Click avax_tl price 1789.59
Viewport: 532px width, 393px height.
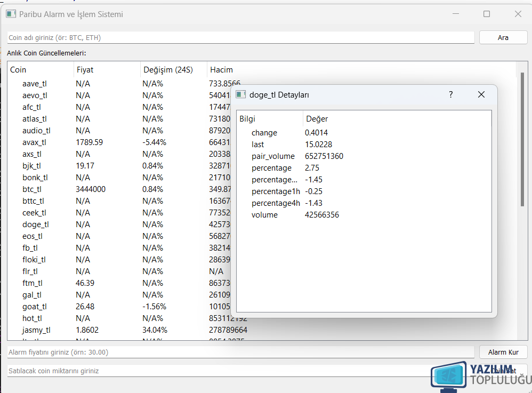(89, 142)
